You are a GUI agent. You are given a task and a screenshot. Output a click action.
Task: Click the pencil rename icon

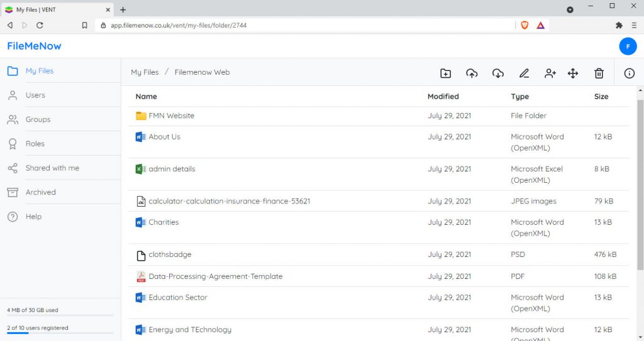(524, 73)
